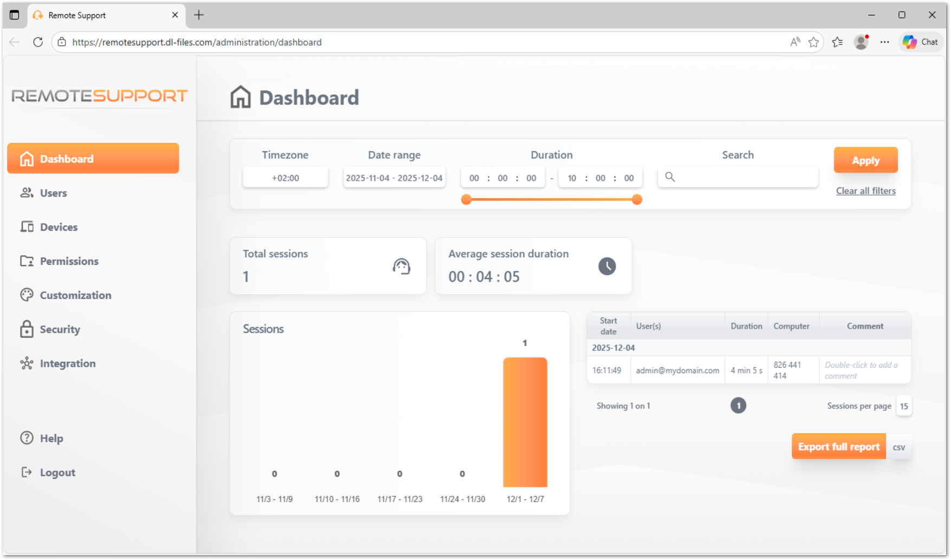Open the Help page

pos(51,438)
